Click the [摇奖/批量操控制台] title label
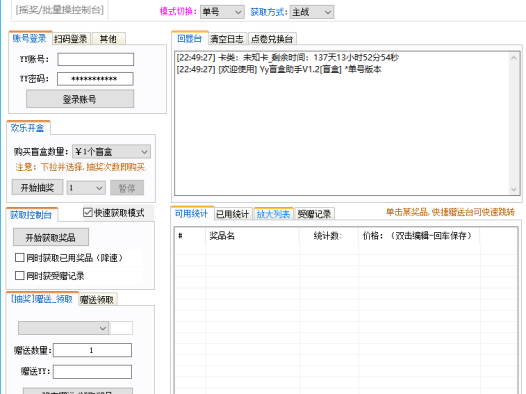The height and width of the screenshot is (394, 526). pyautogui.click(x=60, y=10)
